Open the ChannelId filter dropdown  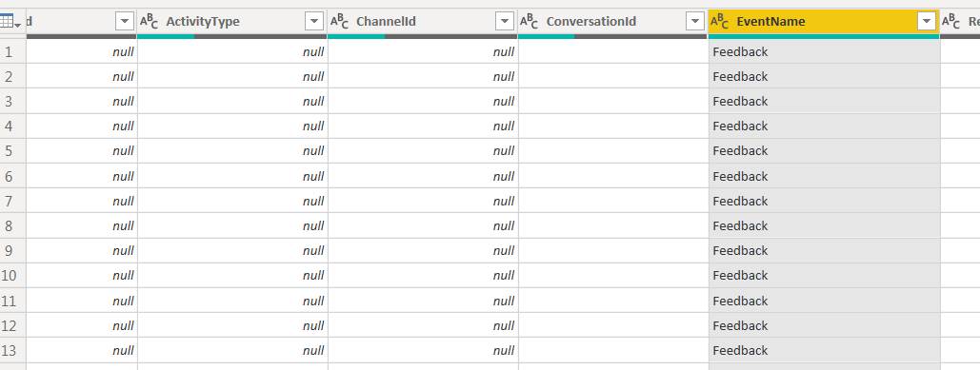(x=505, y=22)
